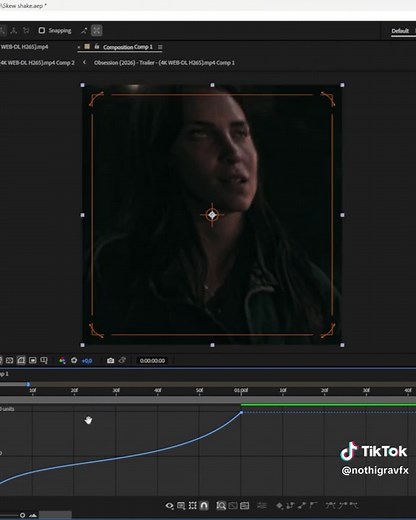Toggle auto-zoom graph height

tap(221, 506)
